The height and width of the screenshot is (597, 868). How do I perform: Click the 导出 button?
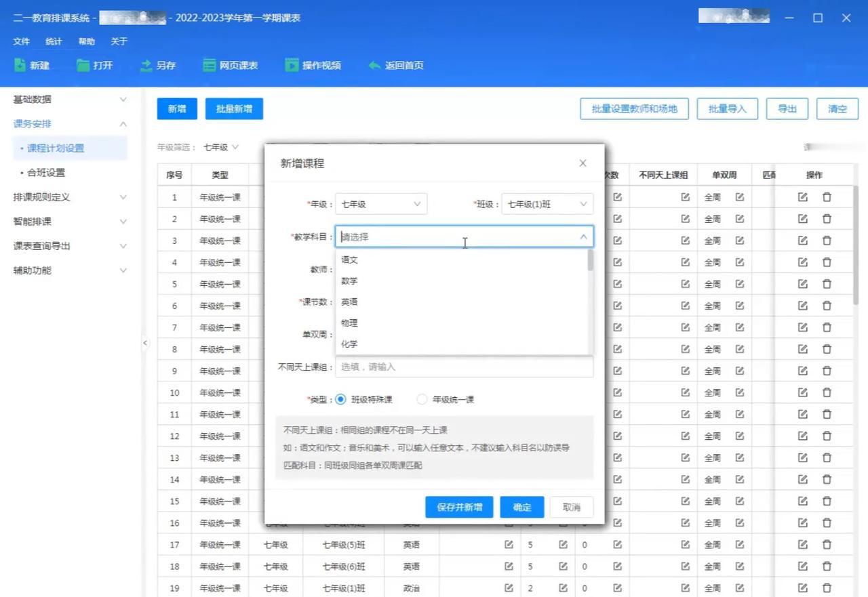click(x=787, y=109)
